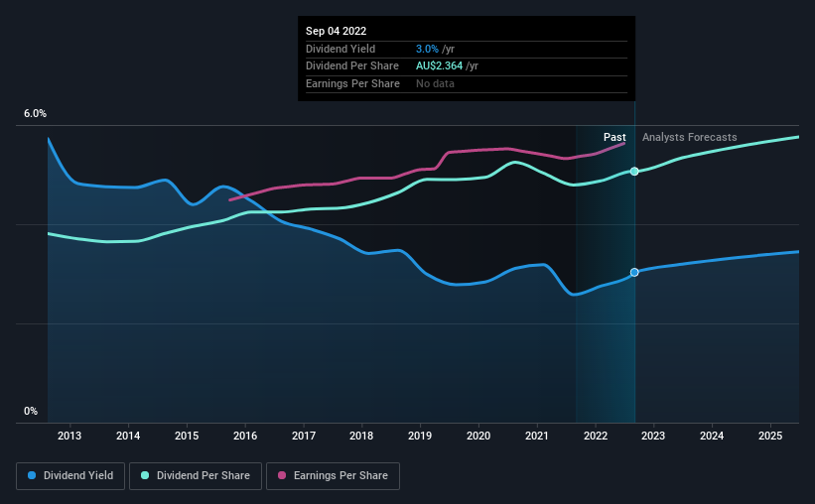815x504 pixels.
Task: Click the blue Dividend Yield legend dot
Action: coord(32,475)
